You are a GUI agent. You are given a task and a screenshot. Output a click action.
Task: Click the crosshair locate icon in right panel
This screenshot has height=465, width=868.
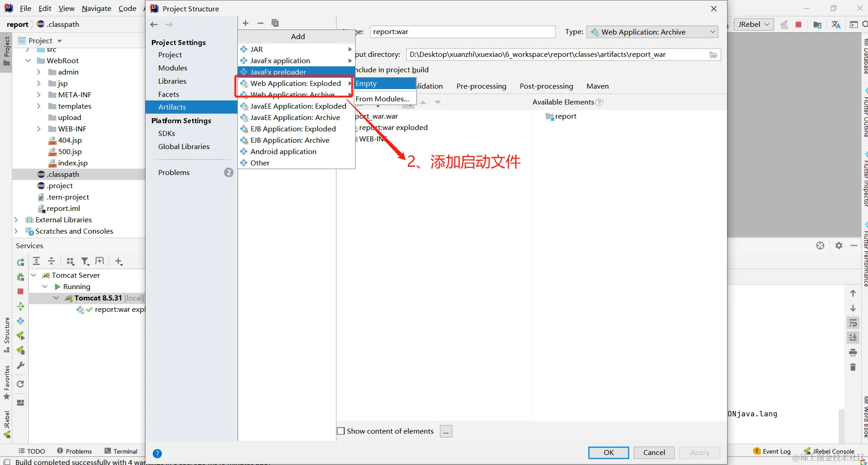click(820, 245)
